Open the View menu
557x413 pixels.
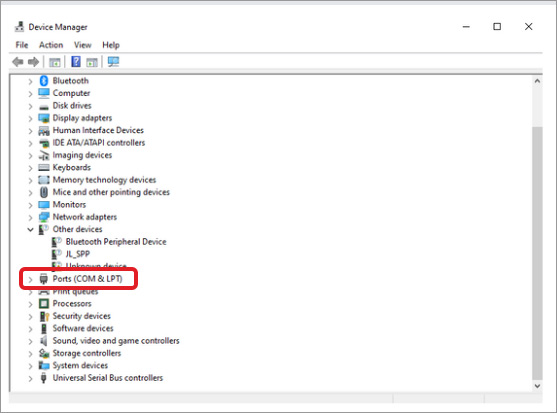pos(82,45)
